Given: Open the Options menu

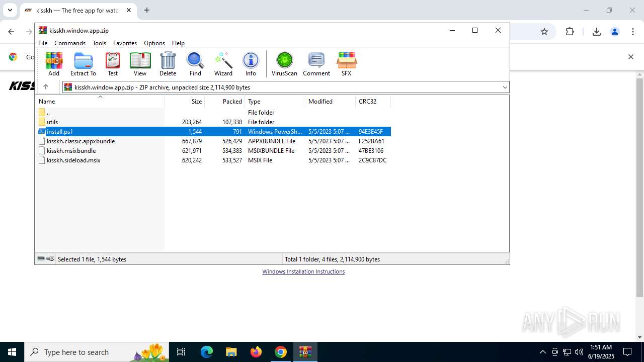Looking at the screenshot, I should [154, 43].
